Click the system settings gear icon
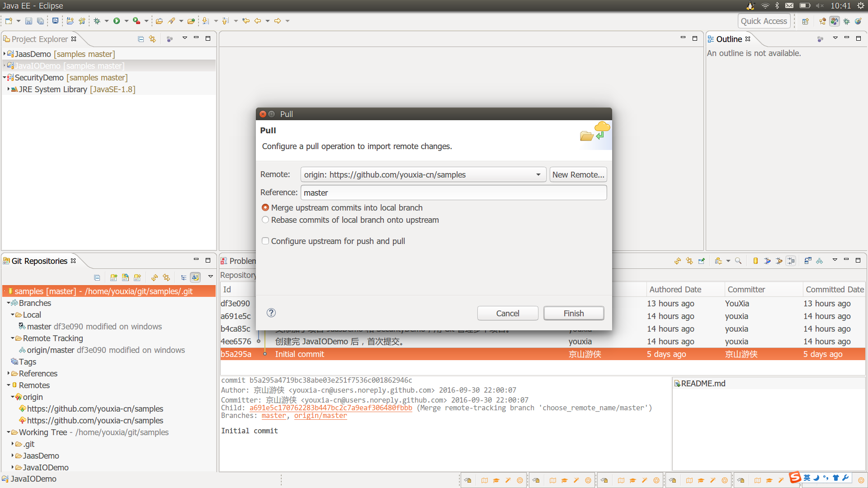 tap(860, 6)
